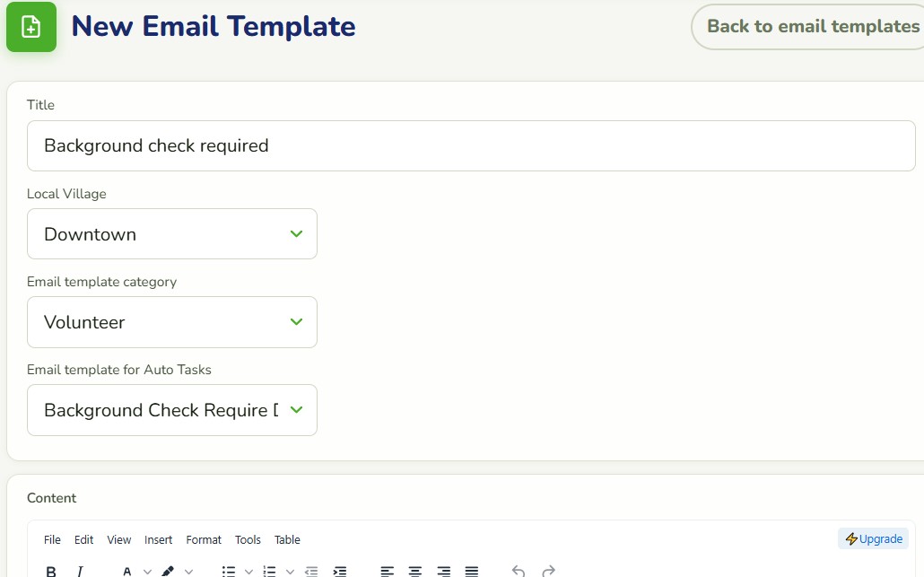Toggle italic text formatting
924x577 pixels.
(80, 571)
